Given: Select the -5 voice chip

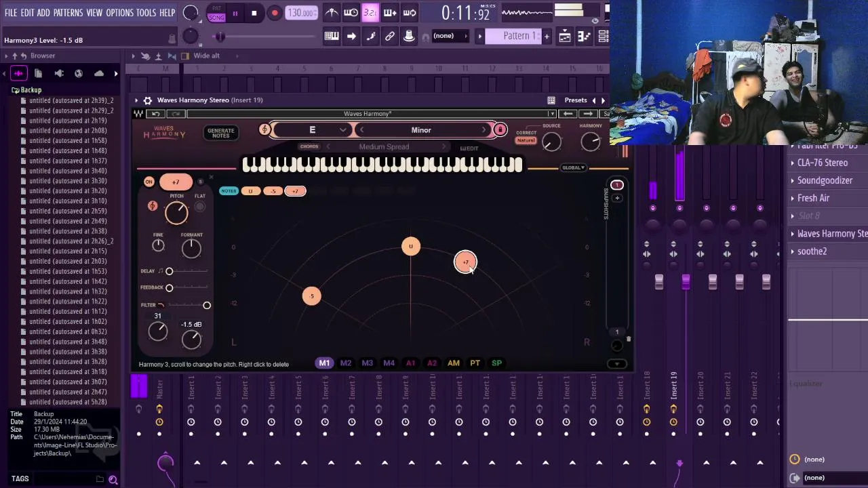Looking at the screenshot, I should tap(273, 191).
